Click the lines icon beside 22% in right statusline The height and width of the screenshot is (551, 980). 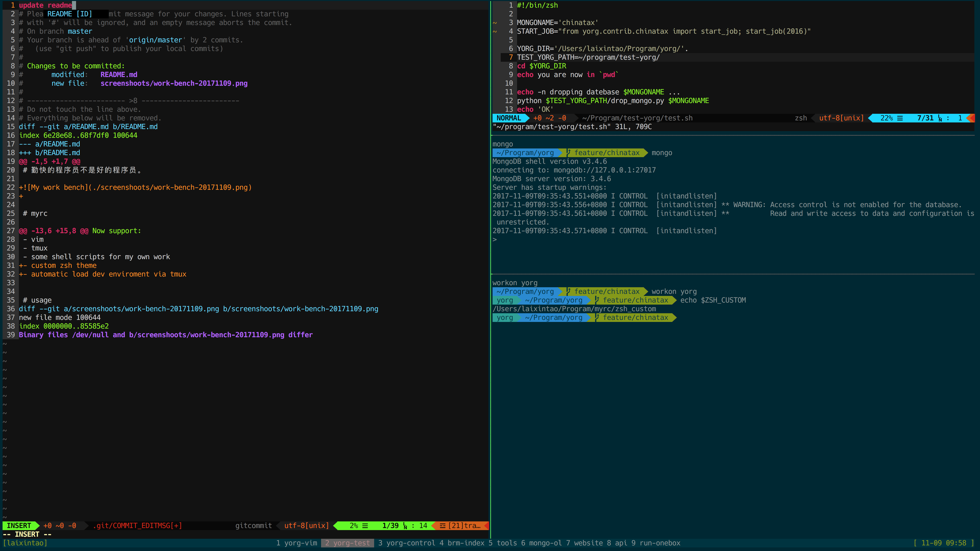(900, 118)
